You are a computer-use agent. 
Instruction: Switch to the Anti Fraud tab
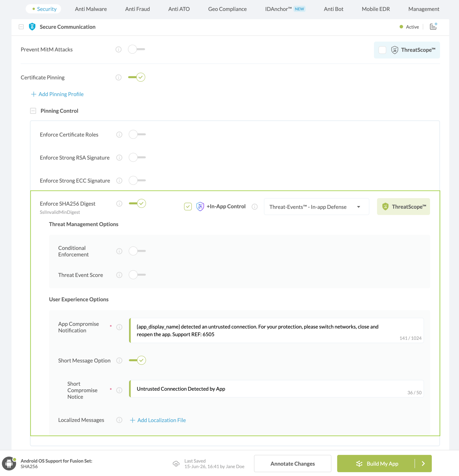tap(137, 9)
